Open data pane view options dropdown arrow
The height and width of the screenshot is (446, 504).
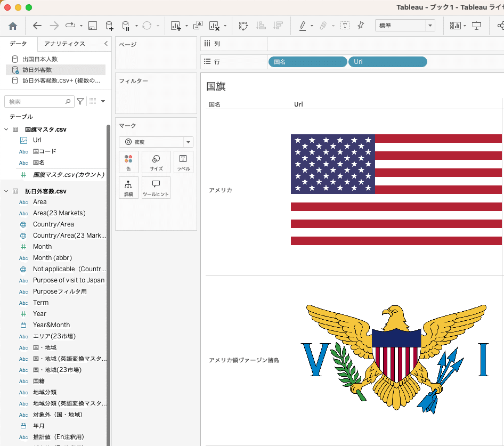point(103,101)
